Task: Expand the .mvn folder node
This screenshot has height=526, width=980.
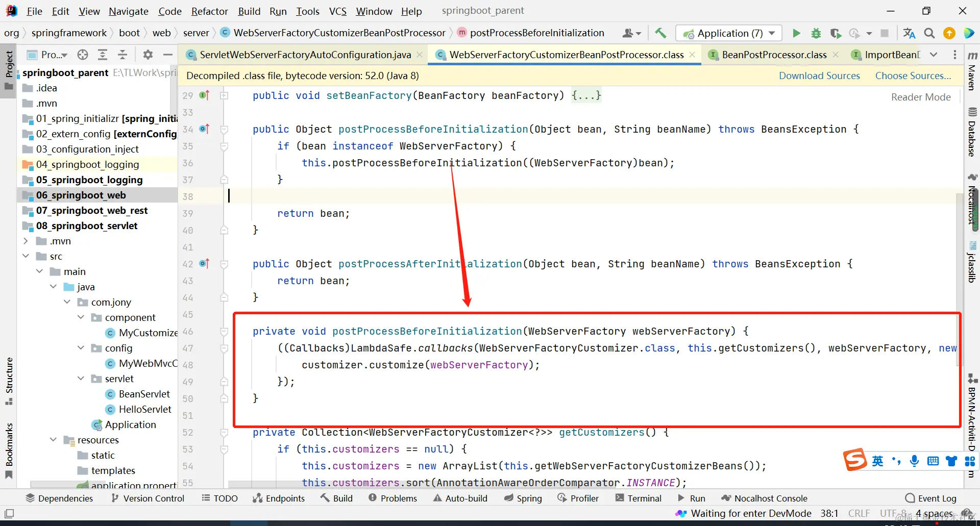Action: [26, 241]
